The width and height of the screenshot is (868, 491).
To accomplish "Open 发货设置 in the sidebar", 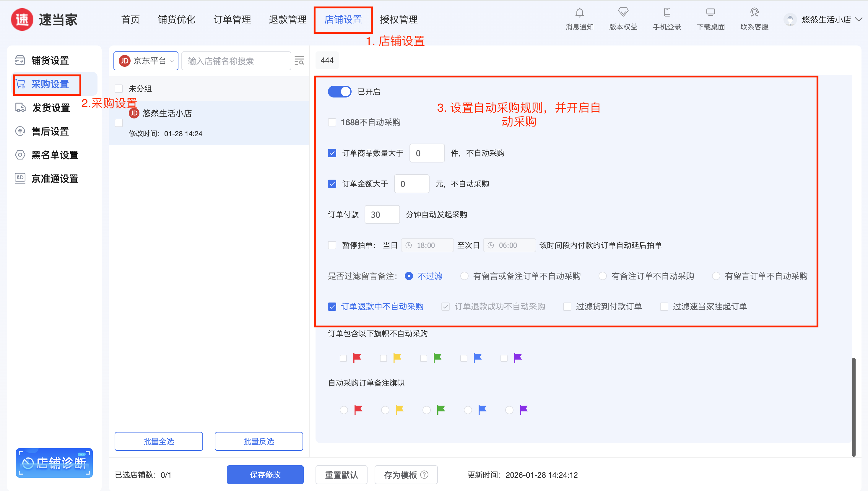I will tap(51, 108).
